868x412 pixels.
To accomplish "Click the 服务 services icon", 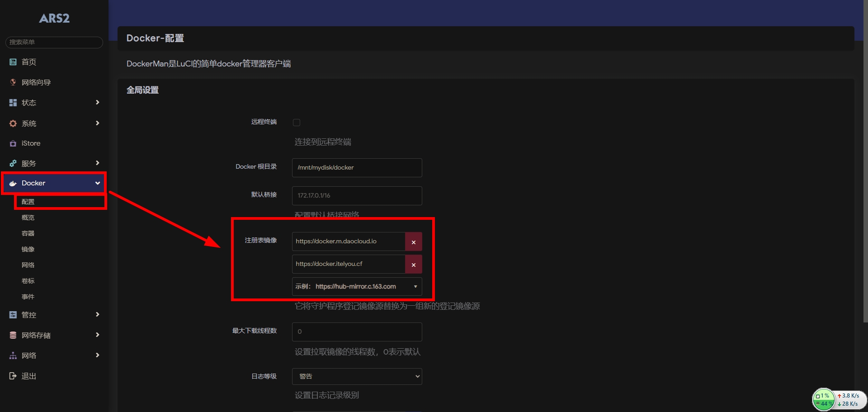I will [x=13, y=163].
